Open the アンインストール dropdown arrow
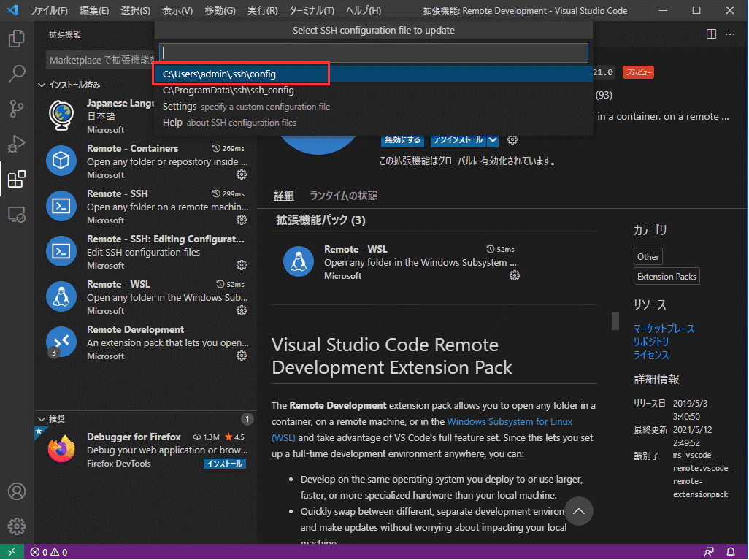This screenshot has height=560, width=749. point(493,140)
